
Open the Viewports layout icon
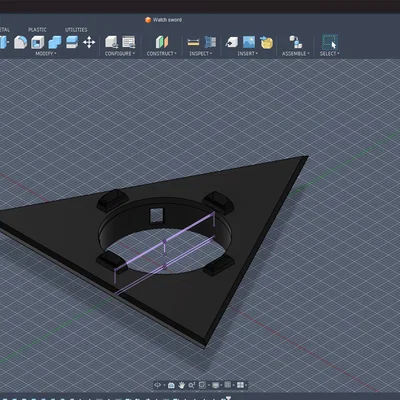240,385
